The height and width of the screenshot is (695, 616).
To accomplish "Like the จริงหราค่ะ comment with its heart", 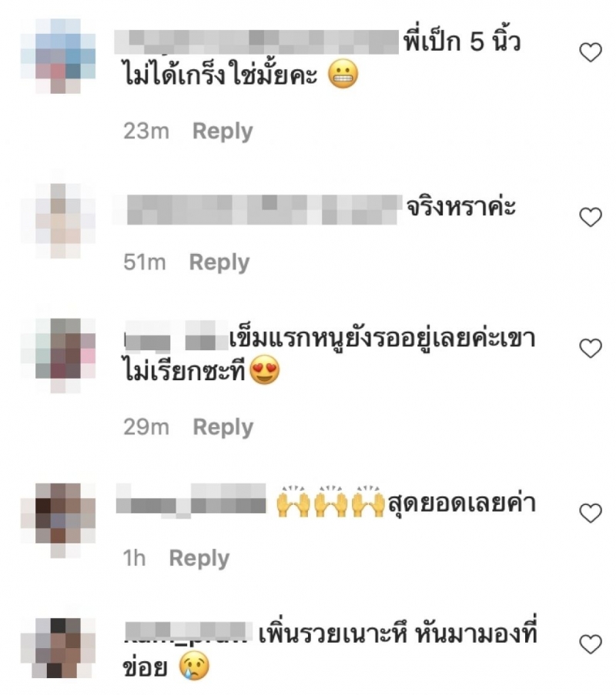I will (591, 217).
